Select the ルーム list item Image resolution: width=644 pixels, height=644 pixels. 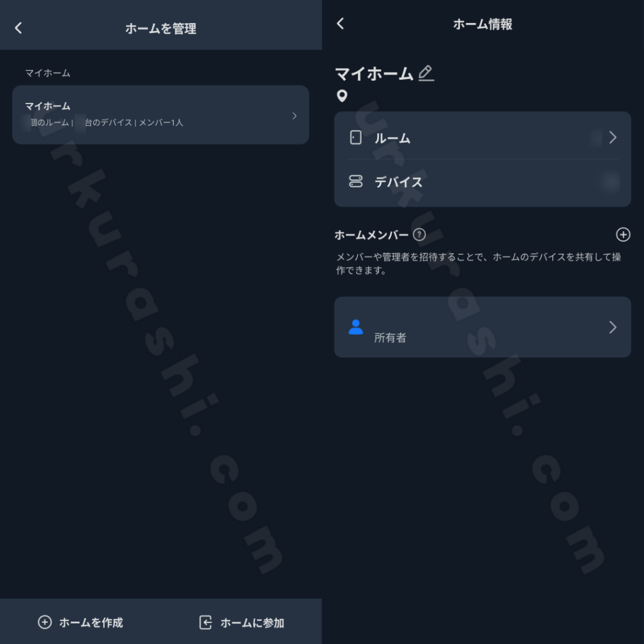[482, 138]
